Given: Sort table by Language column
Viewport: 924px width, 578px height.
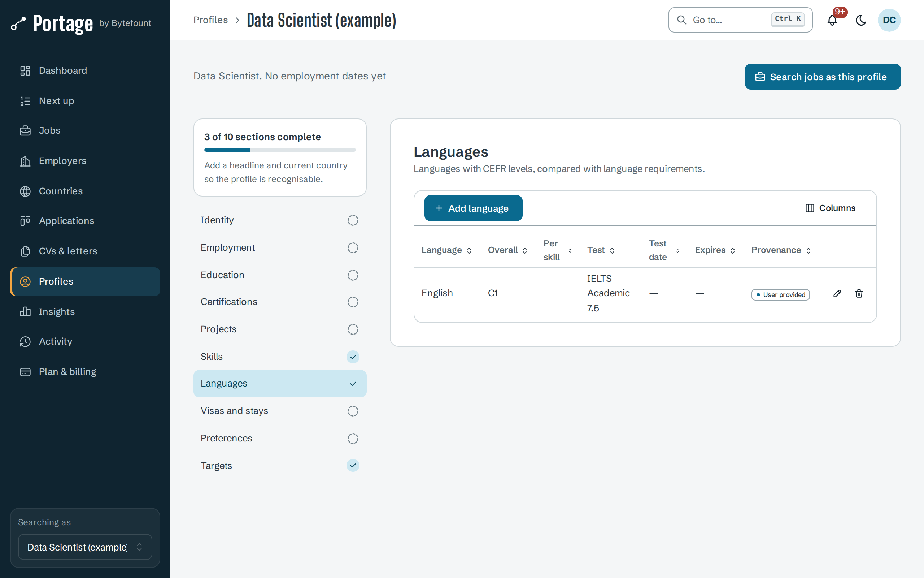Looking at the screenshot, I should (x=446, y=250).
